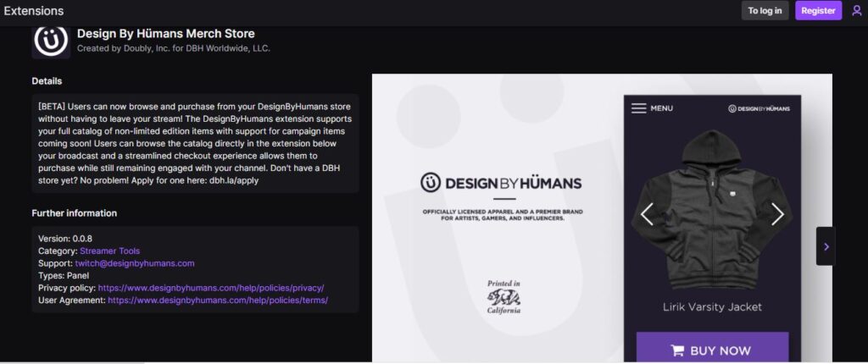Open the hamburger MENU in the preview

coord(652,108)
